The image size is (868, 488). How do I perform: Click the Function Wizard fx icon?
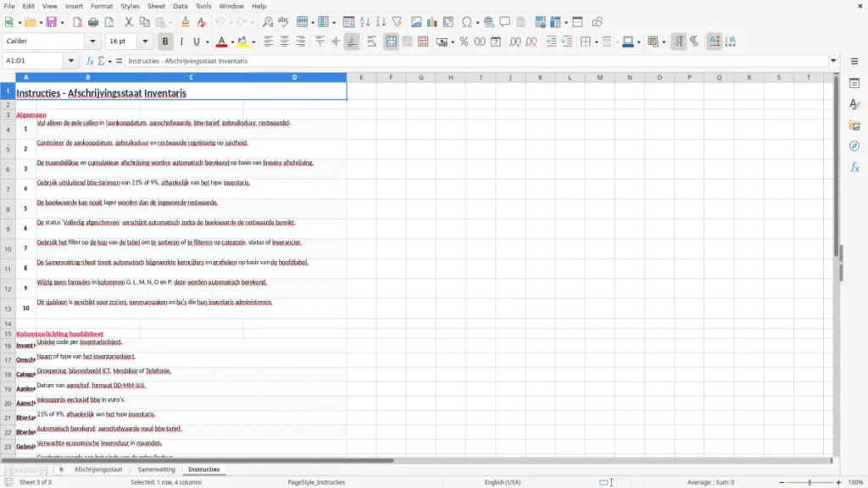coord(90,61)
